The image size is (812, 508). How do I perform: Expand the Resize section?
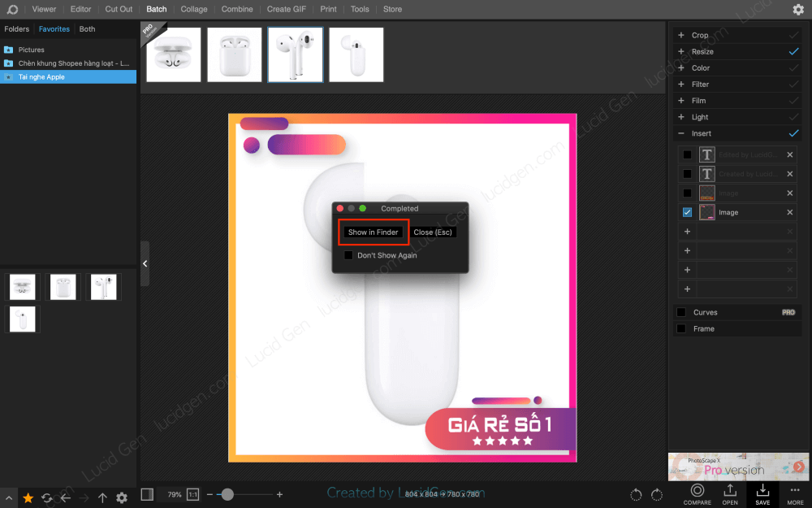681,51
